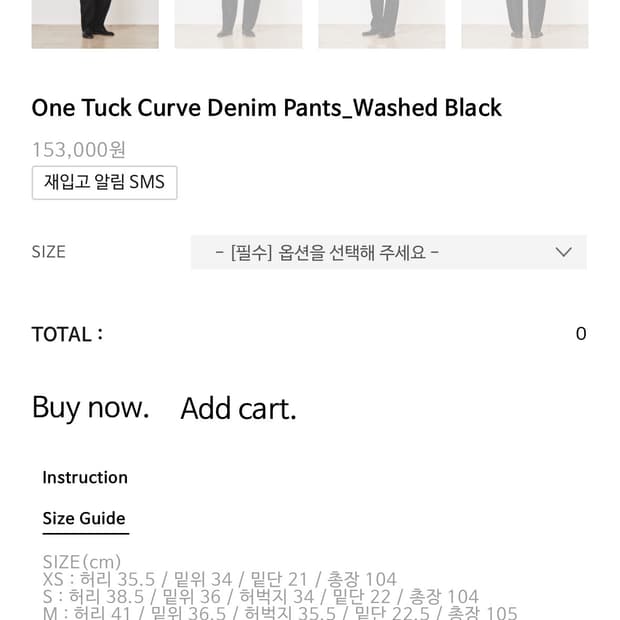Click the size dropdown chevron arrow
Screen dimensions: 620x620
pyautogui.click(x=563, y=252)
